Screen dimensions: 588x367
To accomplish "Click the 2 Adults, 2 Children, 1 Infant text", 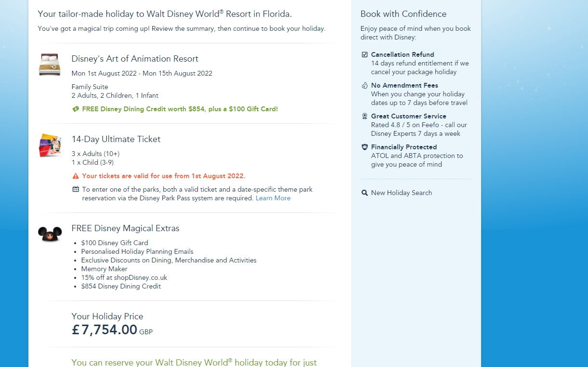I will point(115,95).
